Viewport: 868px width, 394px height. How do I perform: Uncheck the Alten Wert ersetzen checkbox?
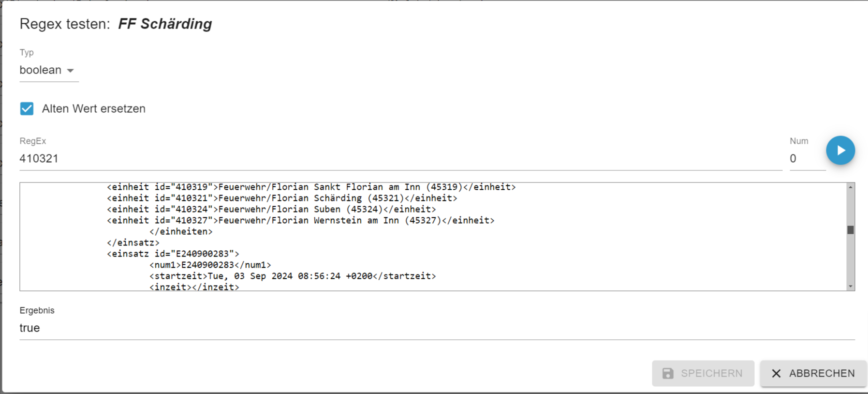[27, 108]
